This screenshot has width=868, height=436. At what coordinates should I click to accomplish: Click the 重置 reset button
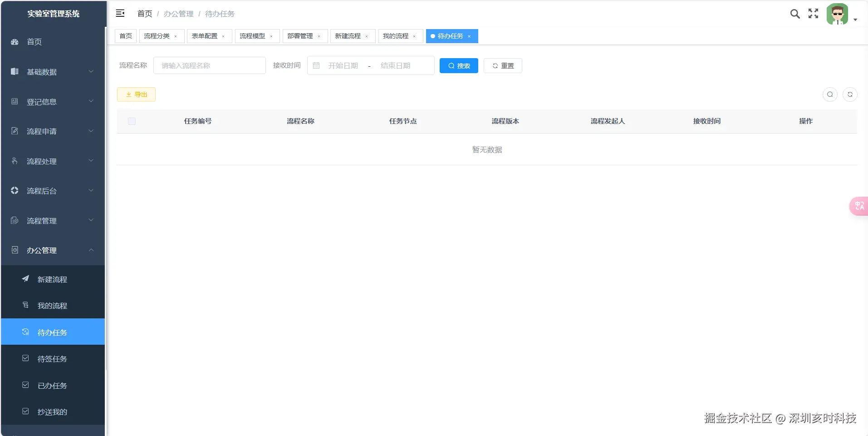click(x=503, y=66)
